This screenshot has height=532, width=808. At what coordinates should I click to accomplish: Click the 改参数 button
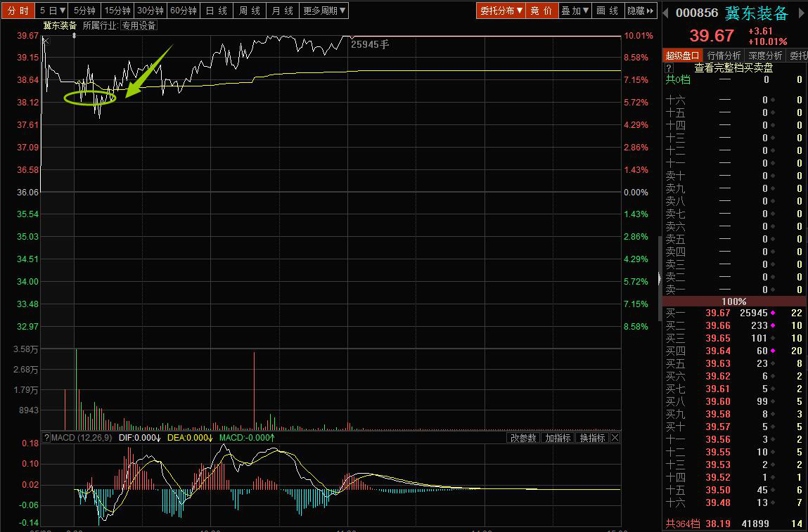[522, 438]
